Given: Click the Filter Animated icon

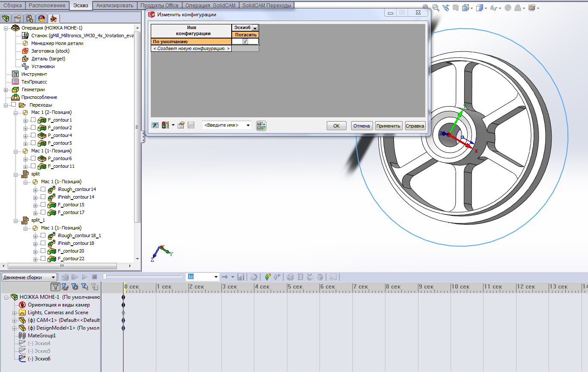Looking at the screenshot, I should click(x=65, y=287).
